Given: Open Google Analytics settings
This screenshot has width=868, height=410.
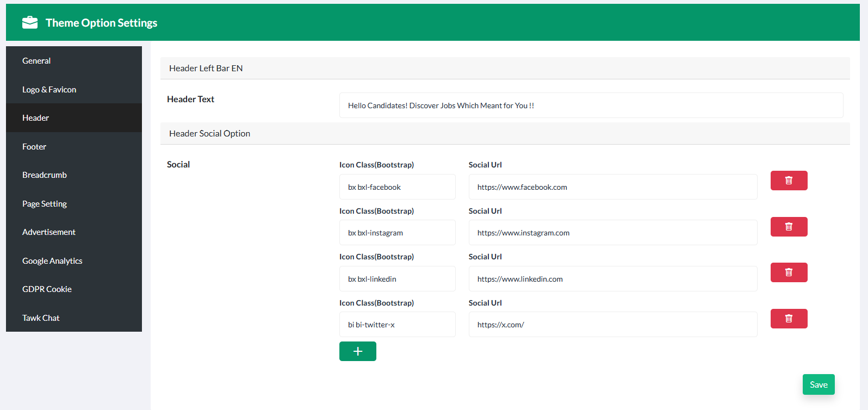Looking at the screenshot, I should coord(52,261).
